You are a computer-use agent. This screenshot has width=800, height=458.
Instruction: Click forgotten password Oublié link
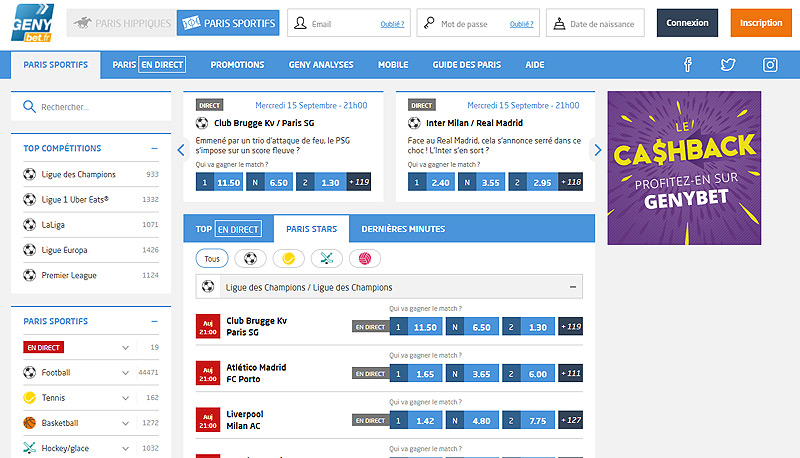pos(521,24)
